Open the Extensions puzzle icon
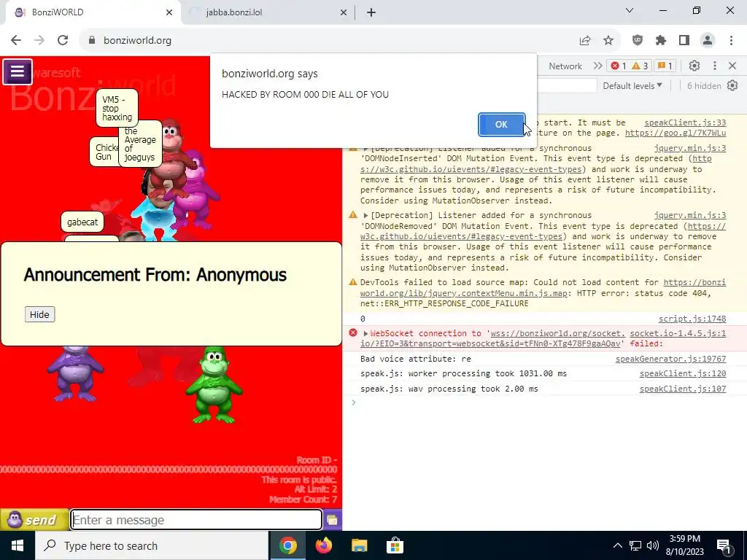This screenshot has height=560, width=747. click(x=661, y=41)
